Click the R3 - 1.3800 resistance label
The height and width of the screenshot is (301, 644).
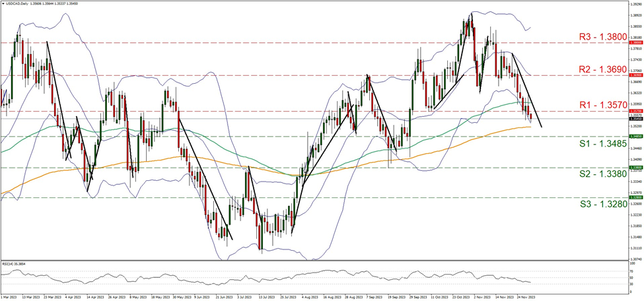point(602,36)
